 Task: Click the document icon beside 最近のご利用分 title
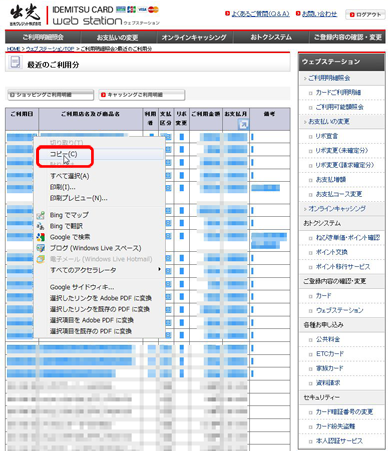coord(15,62)
